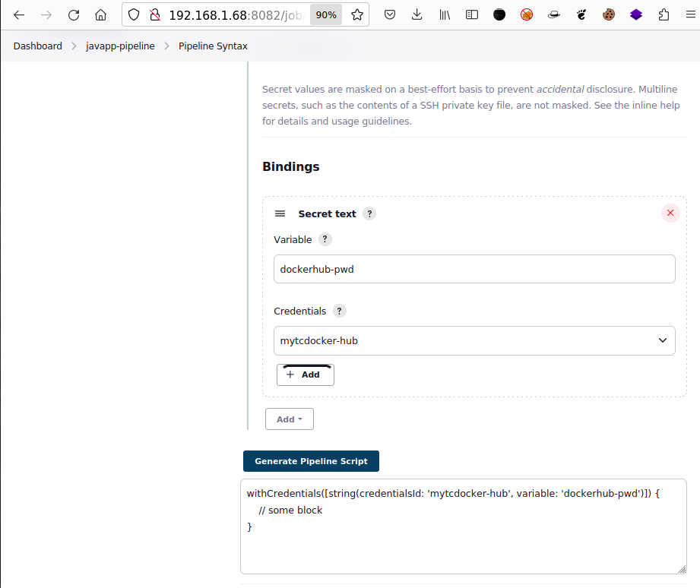
Task: Toggle the browser sidebar view
Action: click(x=472, y=15)
